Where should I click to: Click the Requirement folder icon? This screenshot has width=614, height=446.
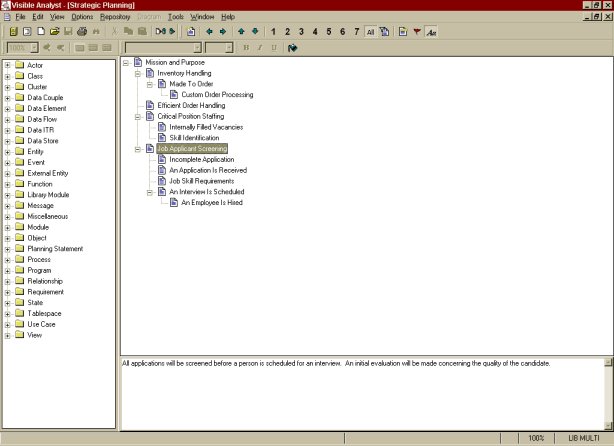[20, 292]
